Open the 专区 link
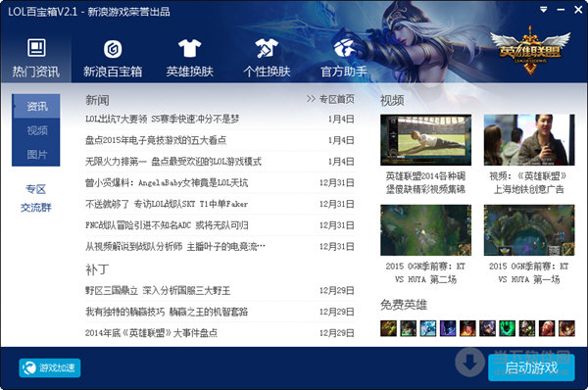 coord(36,189)
